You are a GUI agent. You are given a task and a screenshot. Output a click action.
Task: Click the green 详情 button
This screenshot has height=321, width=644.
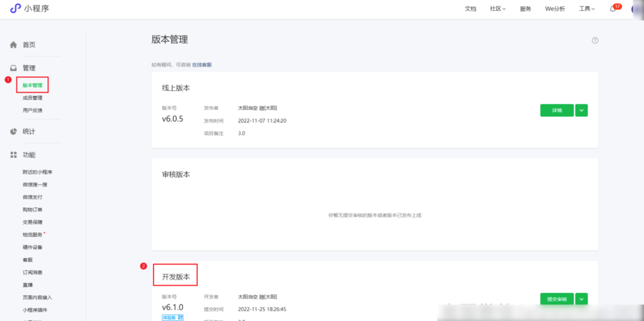[x=557, y=110]
